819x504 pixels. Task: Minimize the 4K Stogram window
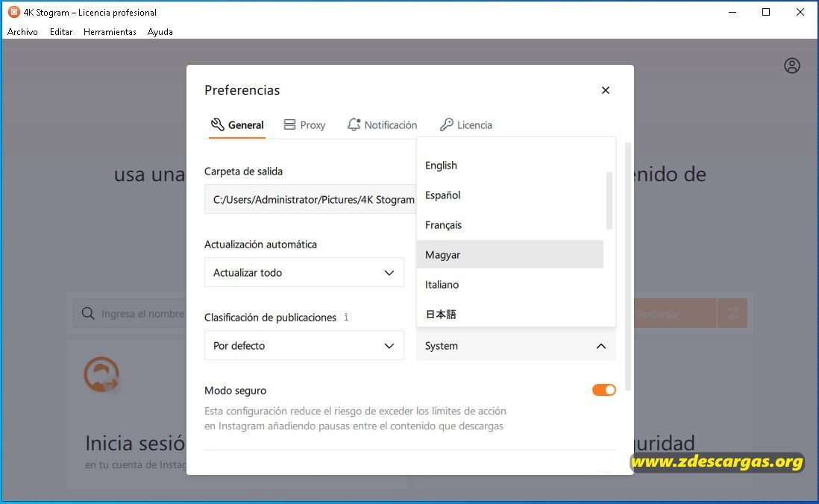click(732, 12)
